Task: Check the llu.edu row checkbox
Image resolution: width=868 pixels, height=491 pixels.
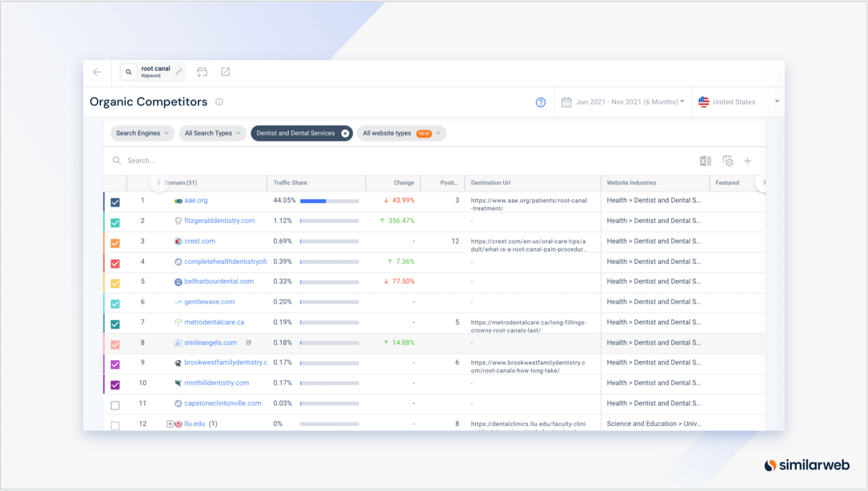Action: pyautogui.click(x=115, y=425)
